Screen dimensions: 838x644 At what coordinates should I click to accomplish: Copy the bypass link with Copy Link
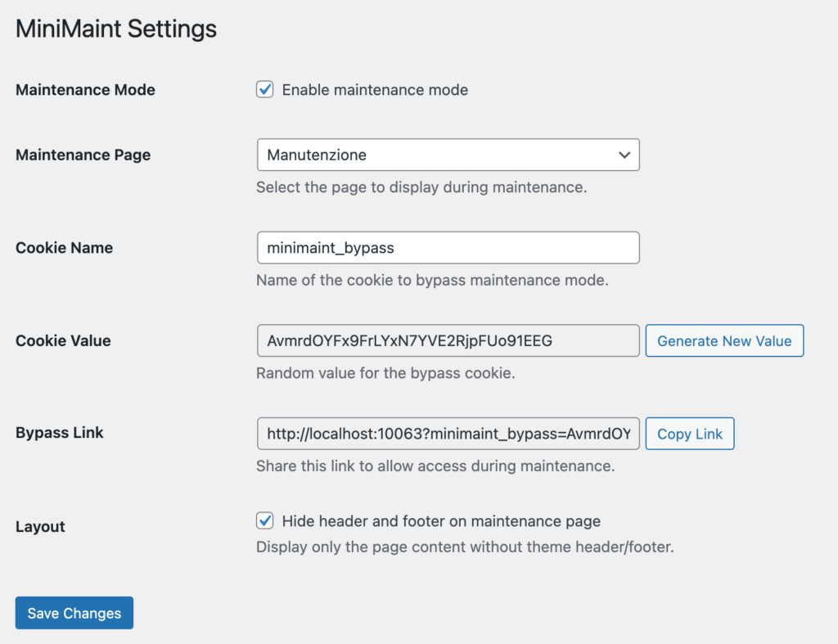point(689,434)
